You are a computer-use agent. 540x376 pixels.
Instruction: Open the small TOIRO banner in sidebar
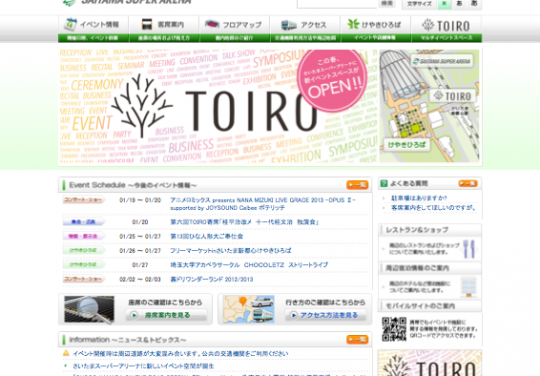430,363
